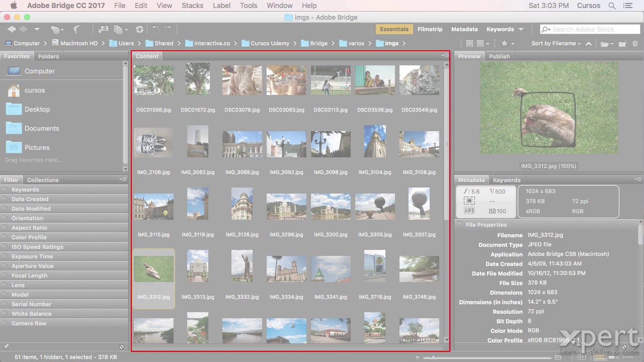Select Desktop in Favorites
The height and width of the screenshot is (362, 644).
tap(37, 109)
